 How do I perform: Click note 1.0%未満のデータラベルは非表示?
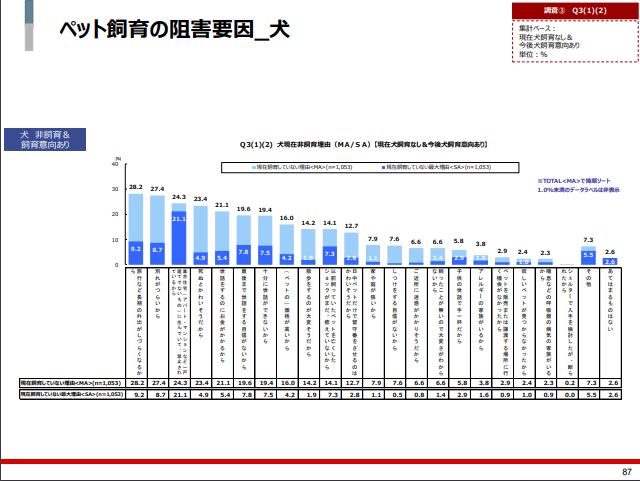click(578, 190)
